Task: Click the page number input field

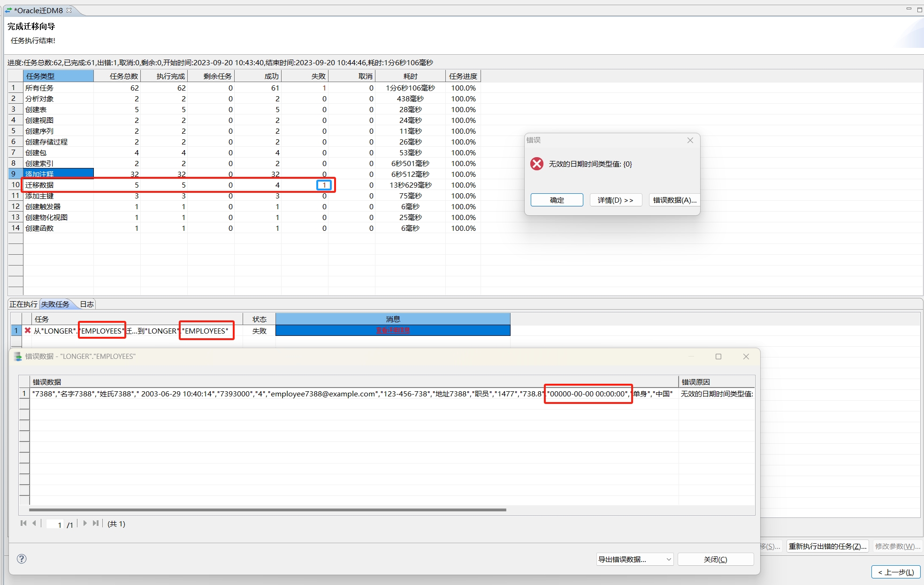Action: click(54, 524)
